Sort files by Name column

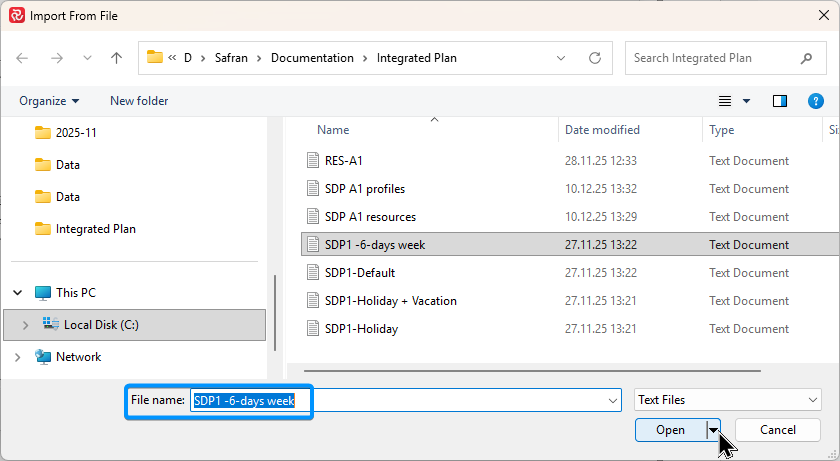click(x=333, y=130)
